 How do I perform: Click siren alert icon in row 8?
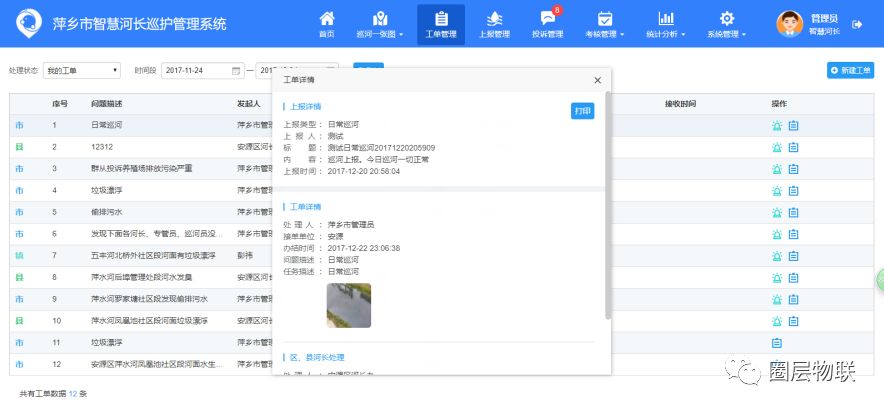[x=777, y=277]
